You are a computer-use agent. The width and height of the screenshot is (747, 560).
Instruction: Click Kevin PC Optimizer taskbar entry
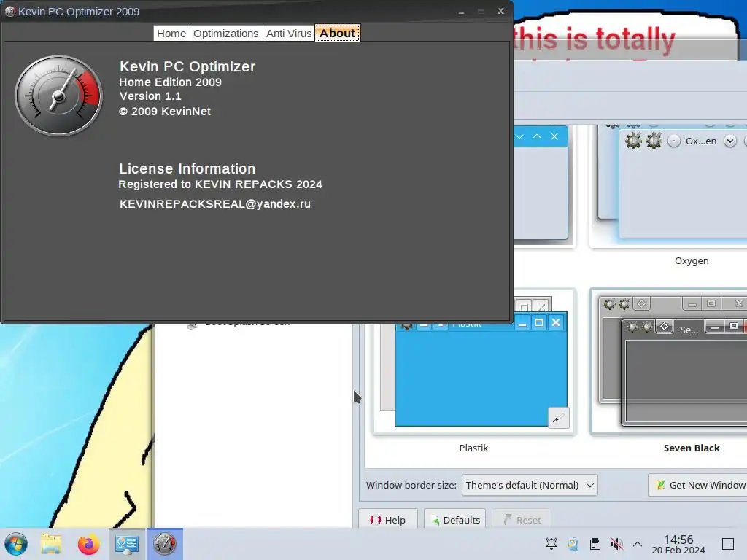[x=164, y=544]
